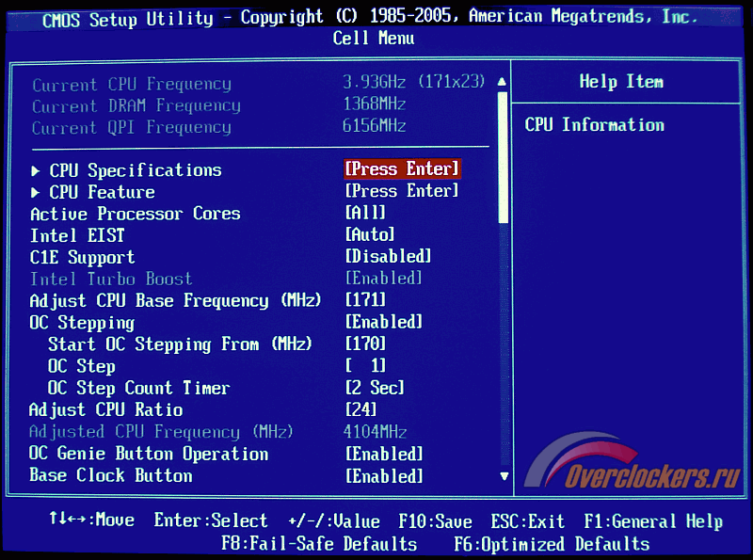Select OC Genie Button Operation label
The image size is (753, 560).
149,454
